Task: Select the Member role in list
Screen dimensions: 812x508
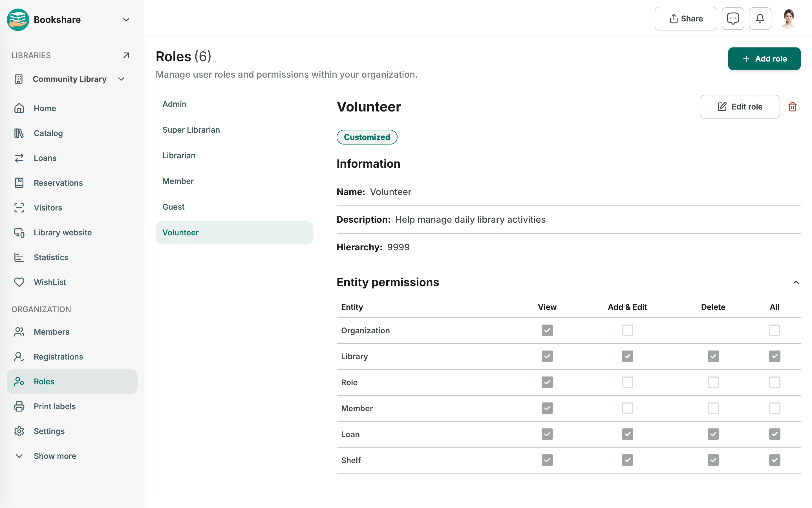Action: click(235, 181)
